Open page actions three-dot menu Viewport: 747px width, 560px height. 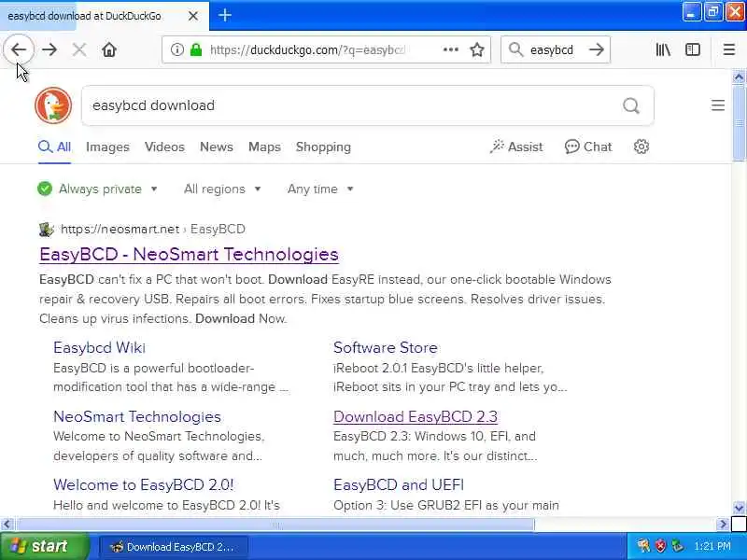click(451, 49)
